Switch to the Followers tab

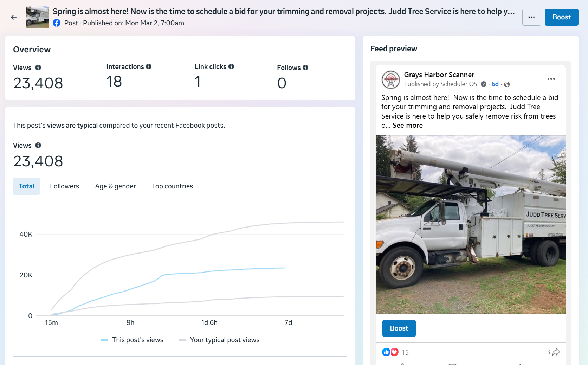[64, 186]
